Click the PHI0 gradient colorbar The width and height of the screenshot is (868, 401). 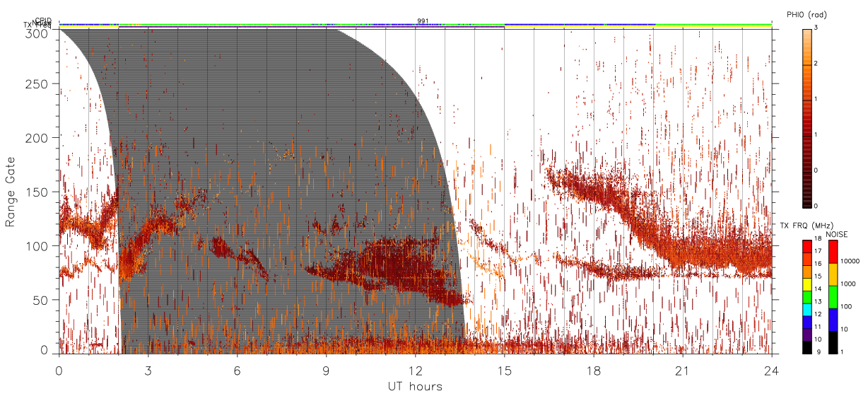(807, 117)
